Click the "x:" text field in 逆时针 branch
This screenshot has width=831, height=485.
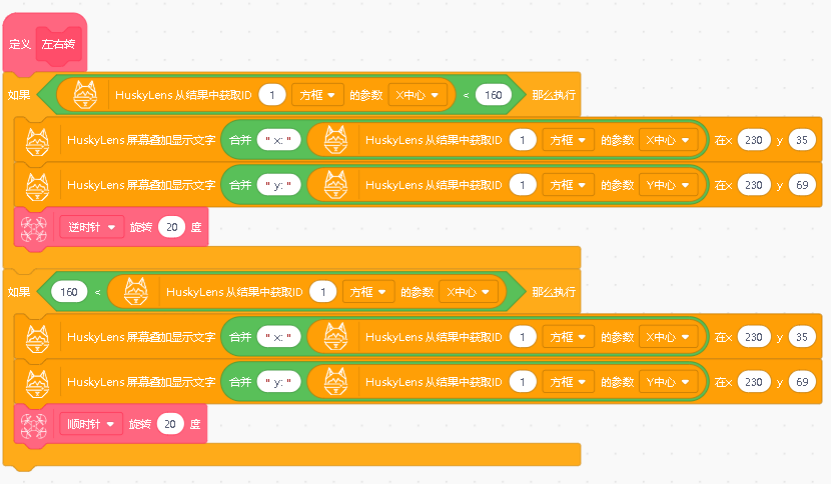[279, 140]
